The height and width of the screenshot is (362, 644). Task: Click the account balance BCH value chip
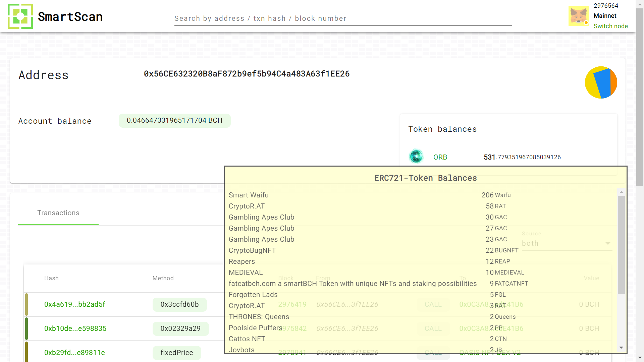(x=175, y=120)
